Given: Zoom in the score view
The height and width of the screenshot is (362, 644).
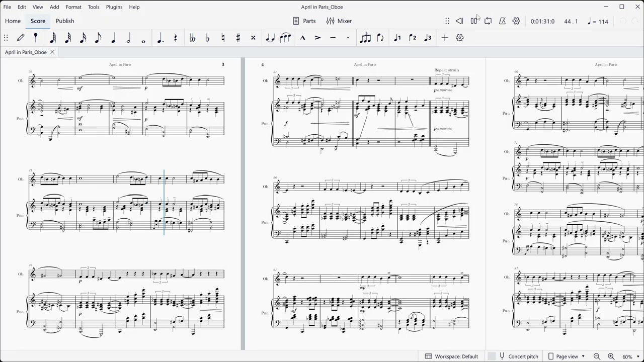Looking at the screenshot, I should click(611, 356).
